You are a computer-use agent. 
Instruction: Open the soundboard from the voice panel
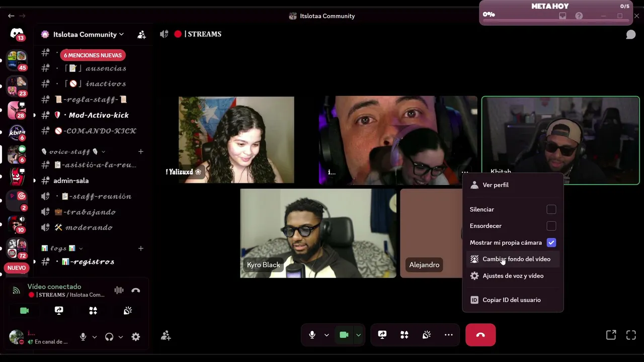click(128, 311)
